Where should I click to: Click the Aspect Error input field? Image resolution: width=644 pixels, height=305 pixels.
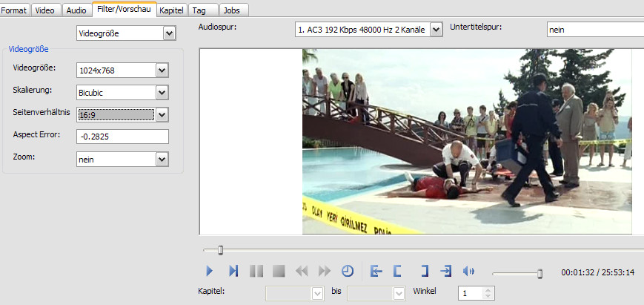click(x=122, y=137)
